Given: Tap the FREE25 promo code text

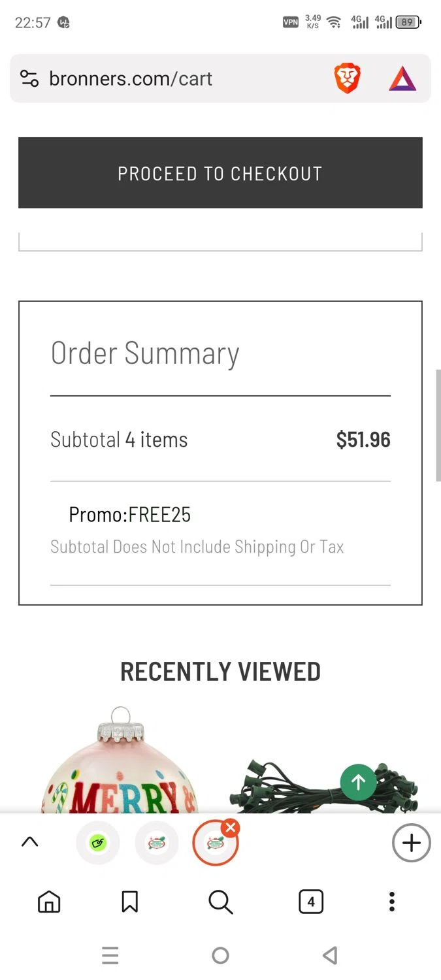Looking at the screenshot, I should [159, 515].
